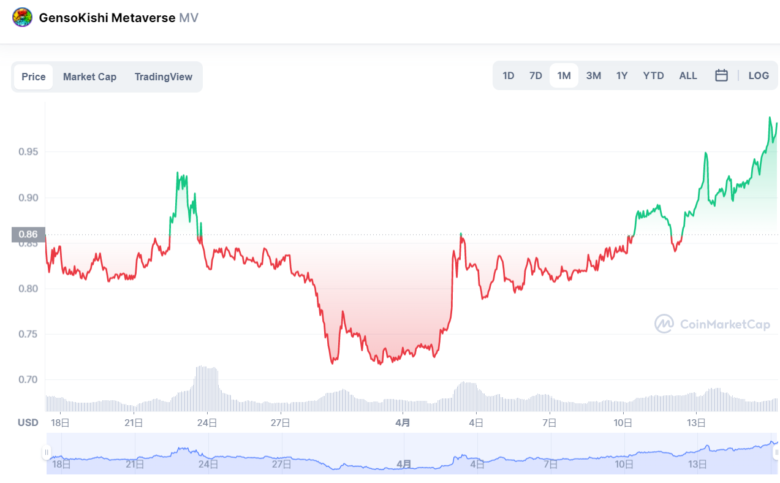The height and width of the screenshot is (483, 780).
Task: Click the volume spike bar near 24日
Action: pos(206,388)
